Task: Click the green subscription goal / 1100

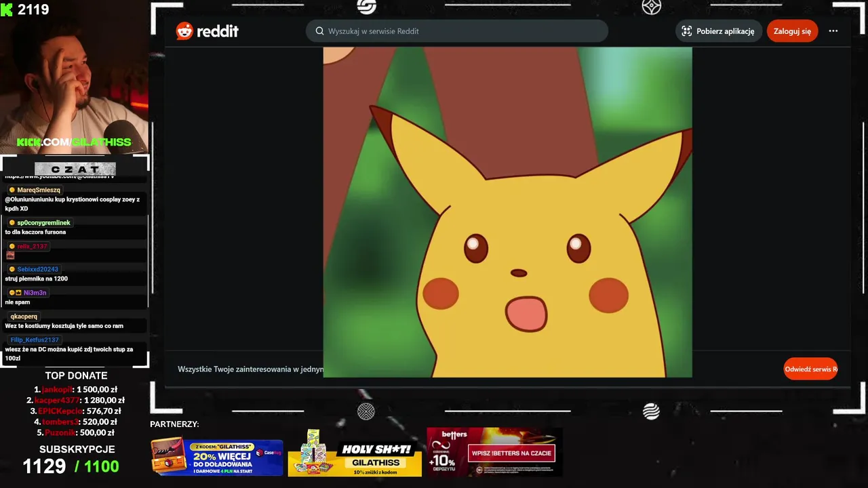Action: tap(96, 466)
